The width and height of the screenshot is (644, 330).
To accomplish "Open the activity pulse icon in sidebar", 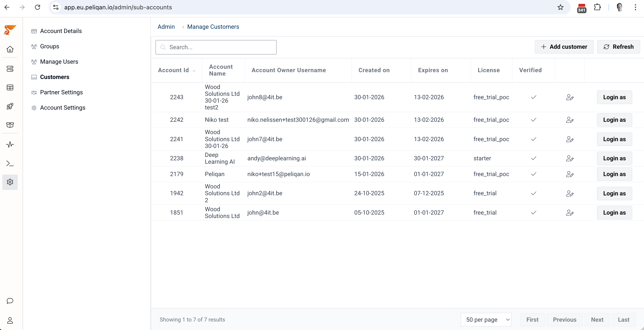I will click(10, 145).
